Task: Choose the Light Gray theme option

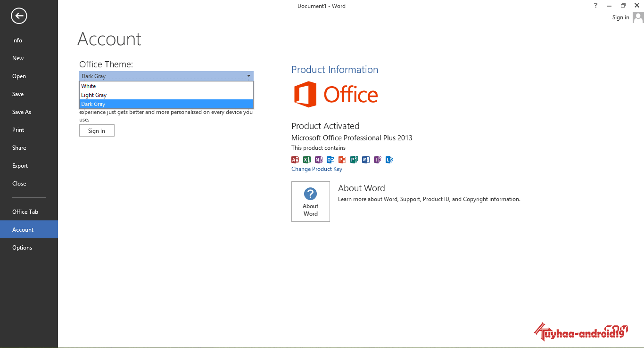Action: (166, 95)
